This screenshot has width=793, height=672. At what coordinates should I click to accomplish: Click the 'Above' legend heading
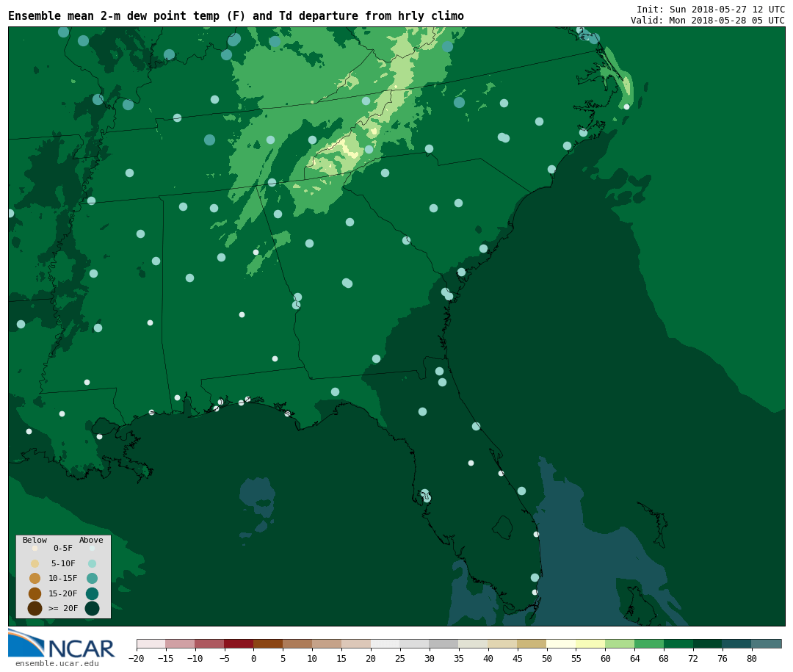[91, 540]
